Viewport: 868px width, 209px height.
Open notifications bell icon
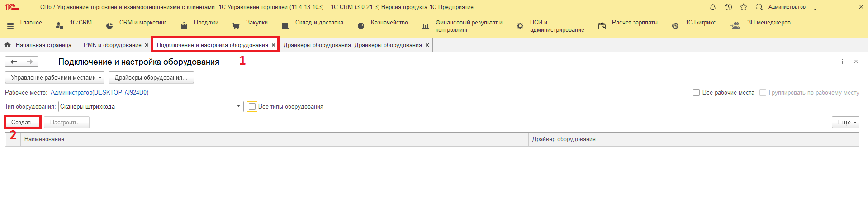[713, 7]
